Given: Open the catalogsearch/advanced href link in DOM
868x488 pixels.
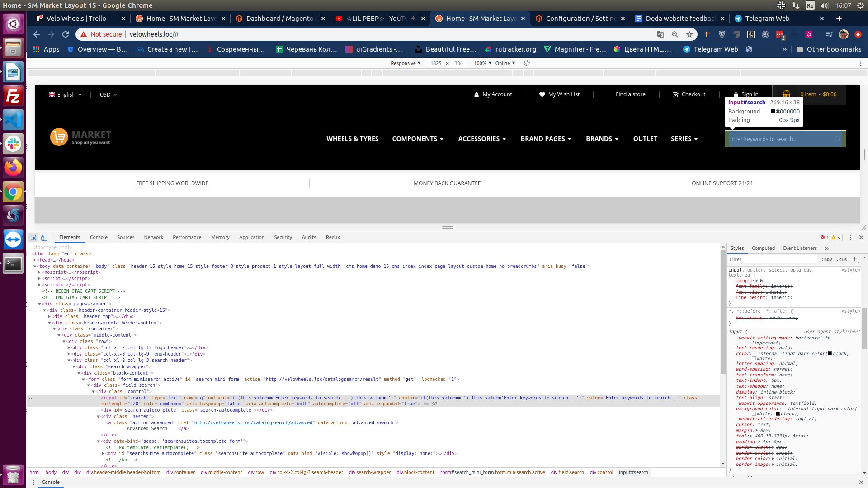Looking at the screenshot, I should pos(253,422).
